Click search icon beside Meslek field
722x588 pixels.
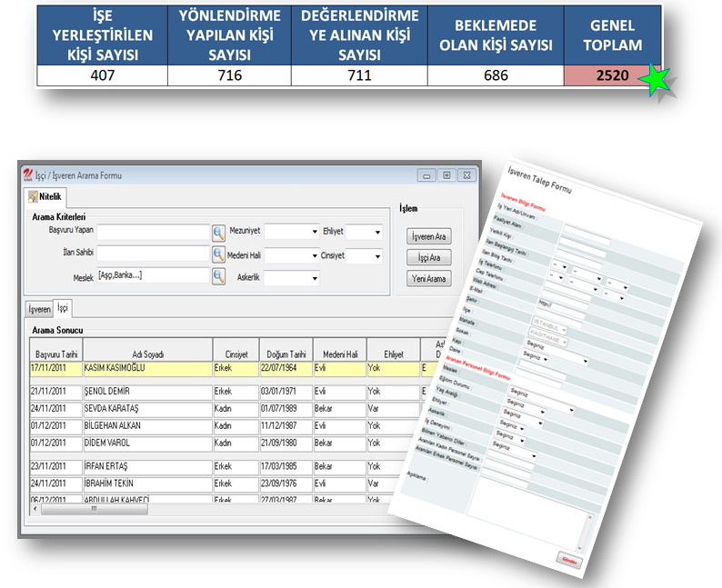click(219, 276)
